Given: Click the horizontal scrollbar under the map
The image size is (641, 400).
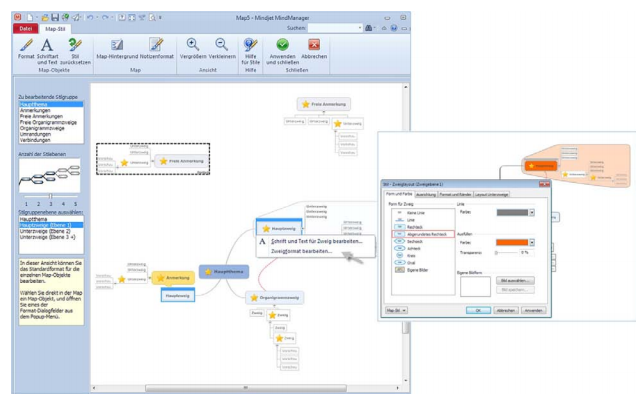Looking at the screenshot, I should (x=245, y=387).
